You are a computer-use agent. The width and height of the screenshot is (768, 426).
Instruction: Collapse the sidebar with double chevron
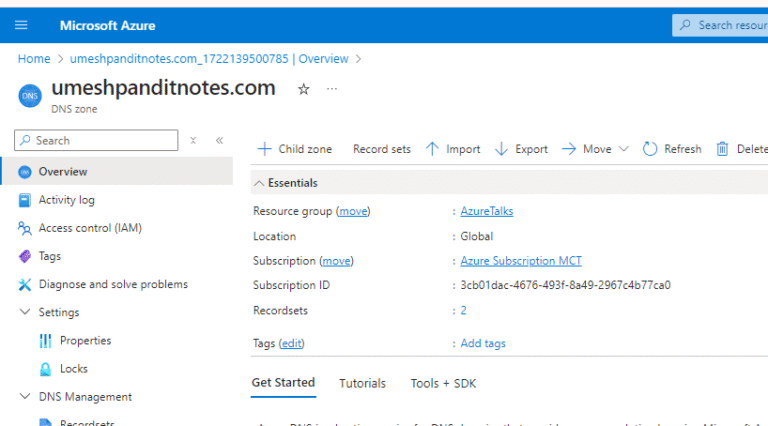click(x=219, y=141)
